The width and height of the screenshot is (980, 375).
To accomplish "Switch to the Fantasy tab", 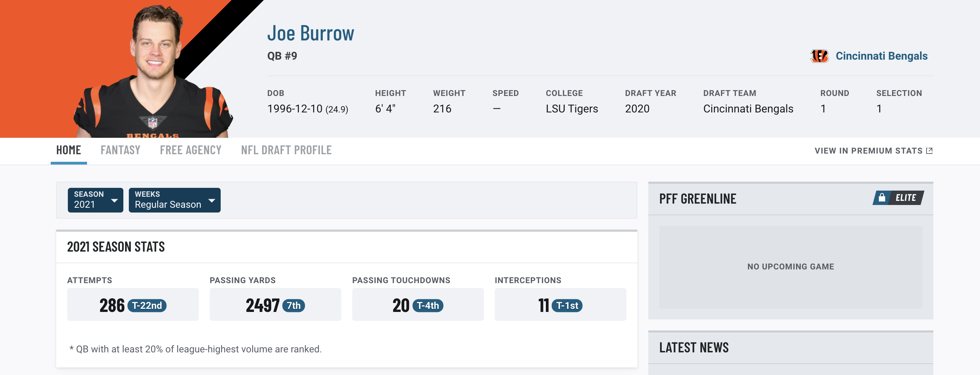I will 120,150.
